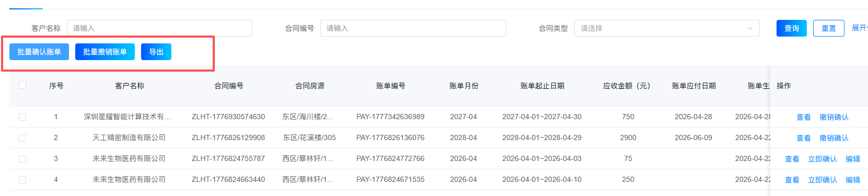The width and height of the screenshot is (868, 196).
Task: Focus the 客户名称 input field
Action: pos(159,28)
